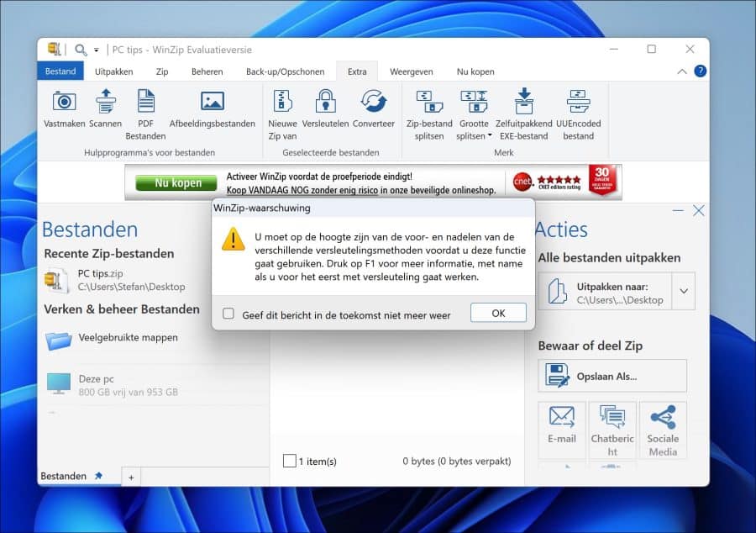Click the cnet editors rating badge

click(x=547, y=182)
